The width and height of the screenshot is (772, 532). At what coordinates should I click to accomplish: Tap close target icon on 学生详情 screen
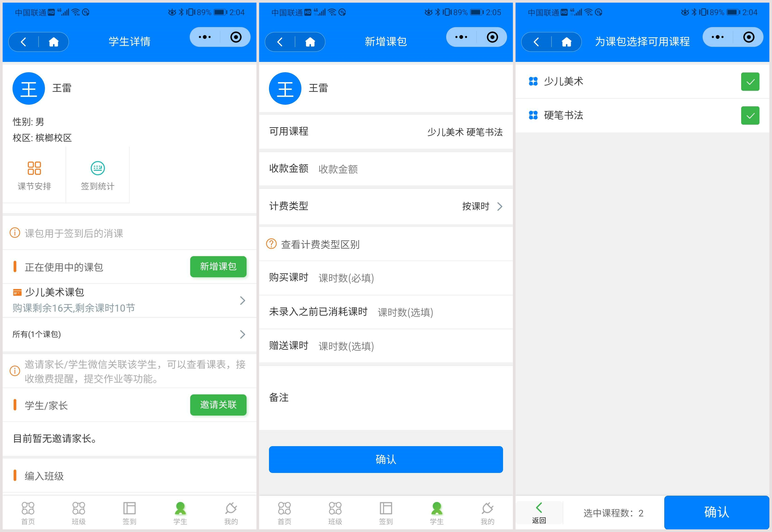236,37
